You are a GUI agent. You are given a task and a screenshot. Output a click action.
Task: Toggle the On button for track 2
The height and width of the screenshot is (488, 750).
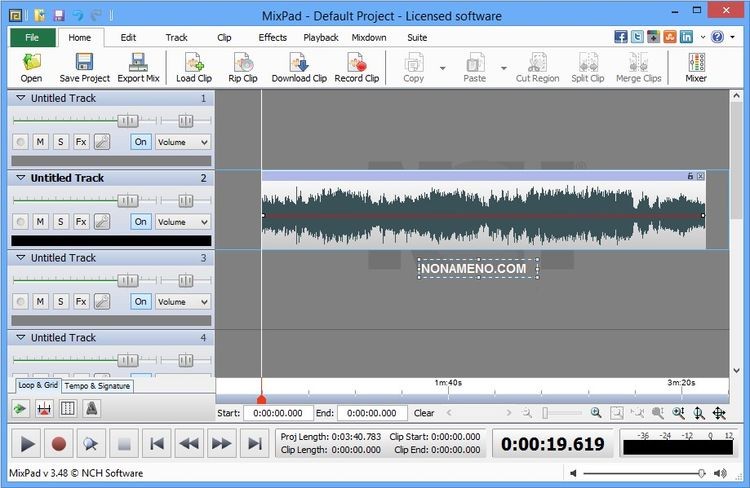coord(140,222)
